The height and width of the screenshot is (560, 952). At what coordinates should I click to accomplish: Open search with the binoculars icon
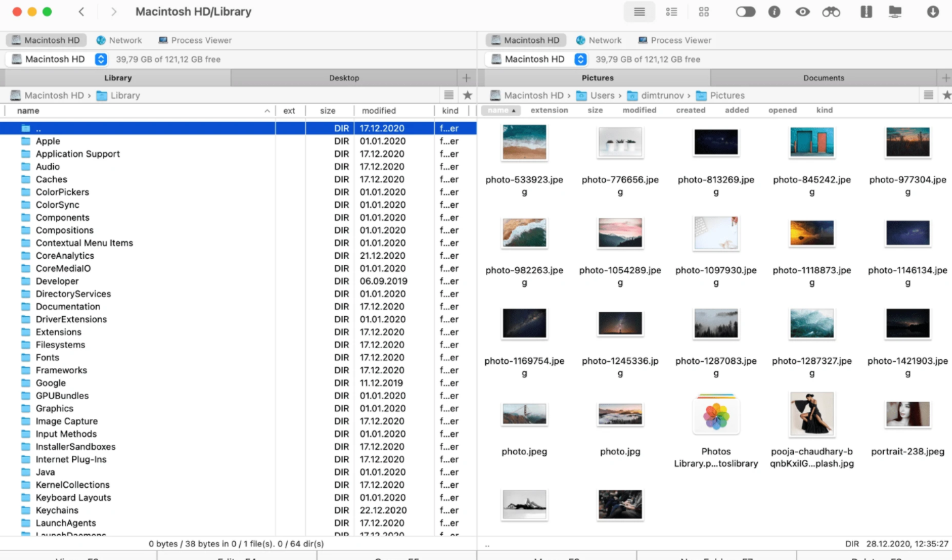click(x=831, y=12)
